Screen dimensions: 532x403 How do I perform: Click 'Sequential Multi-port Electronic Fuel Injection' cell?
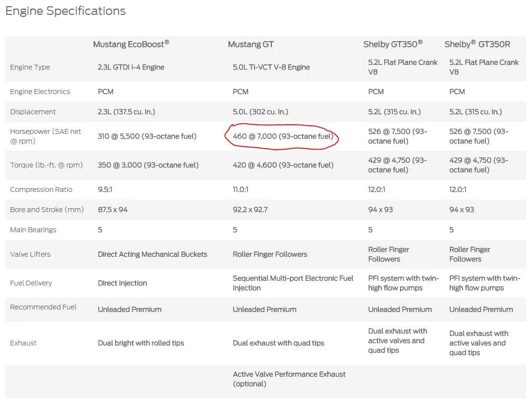pyautogui.click(x=293, y=283)
